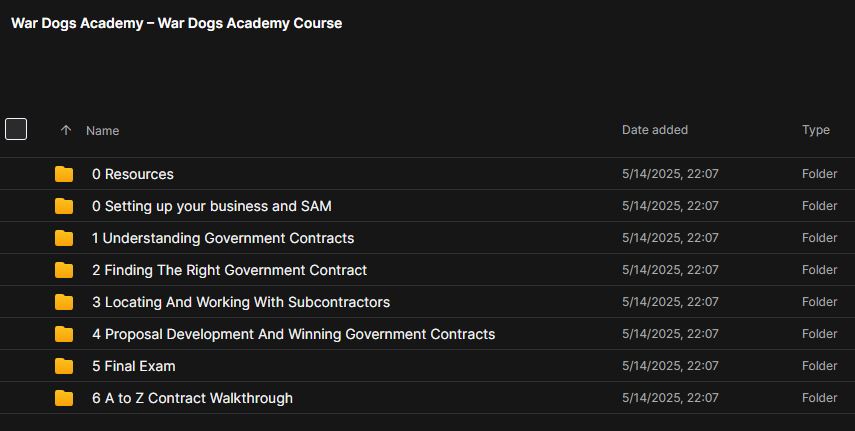855x431 pixels.
Task: Toggle the select-all checkbox in the header
Action: tap(16, 129)
